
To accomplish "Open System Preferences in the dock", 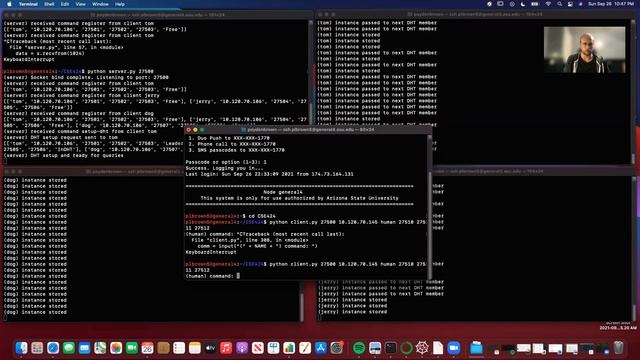I will [x=336, y=348].
